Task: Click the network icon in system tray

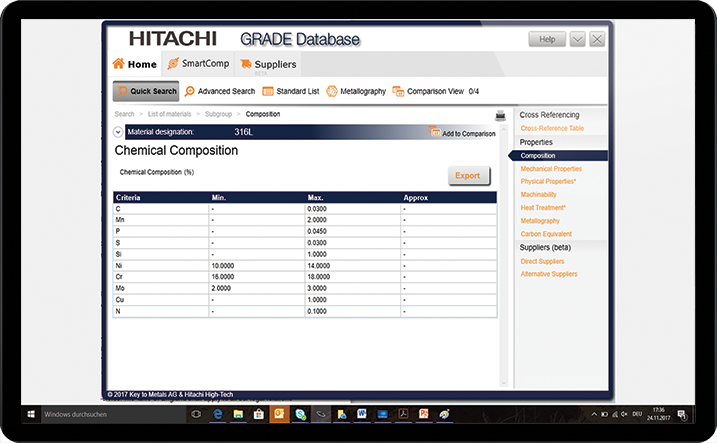Action: click(x=615, y=414)
